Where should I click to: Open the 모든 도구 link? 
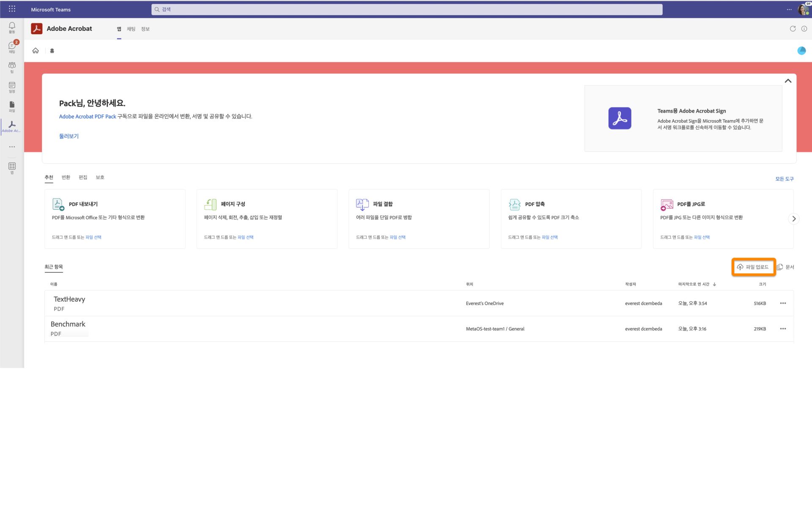785,179
